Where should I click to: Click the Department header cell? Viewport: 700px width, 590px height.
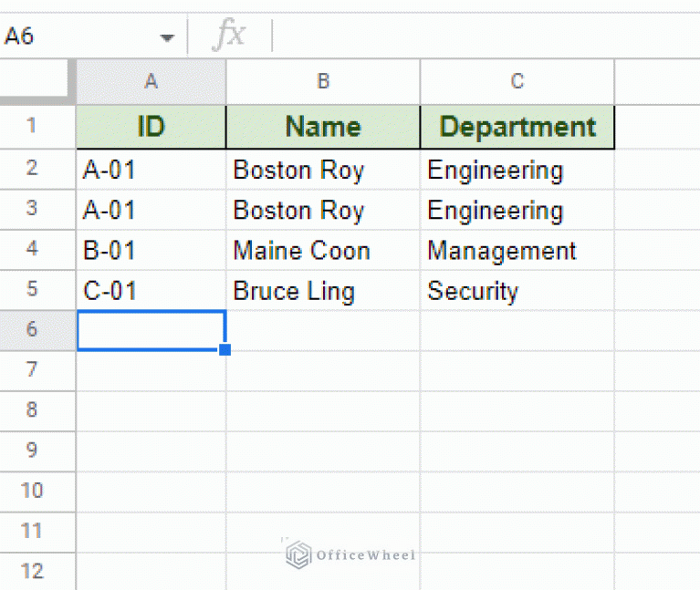[517, 127]
